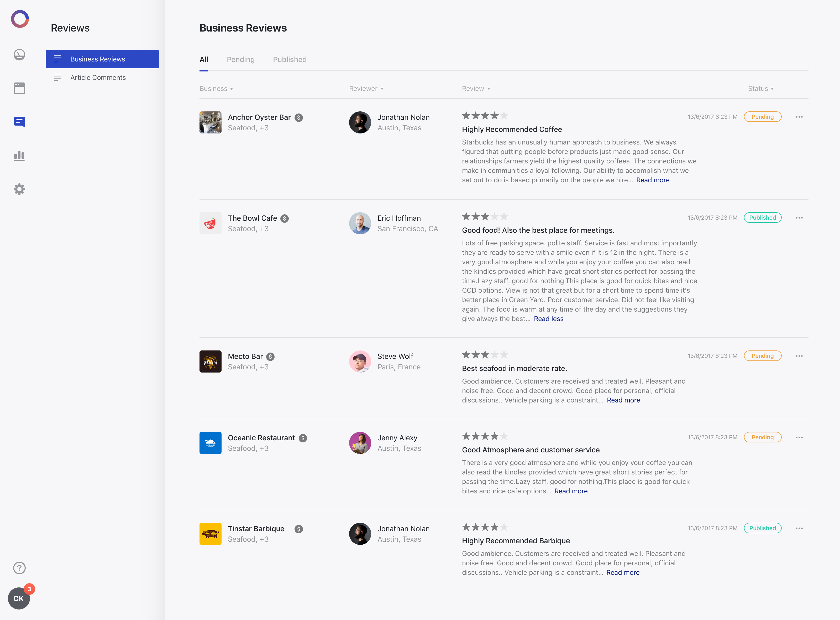Open the Article Comments section
The image size is (840, 620).
pyautogui.click(x=98, y=77)
